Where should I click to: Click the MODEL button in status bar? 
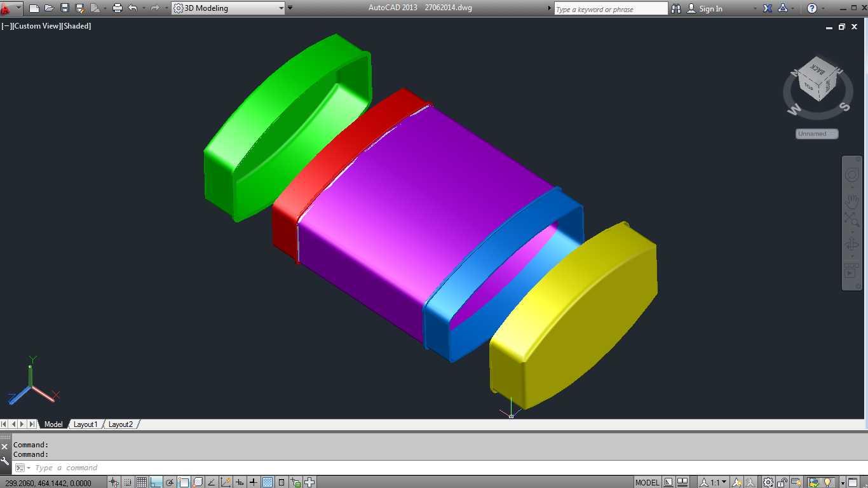[x=648, y=482]
